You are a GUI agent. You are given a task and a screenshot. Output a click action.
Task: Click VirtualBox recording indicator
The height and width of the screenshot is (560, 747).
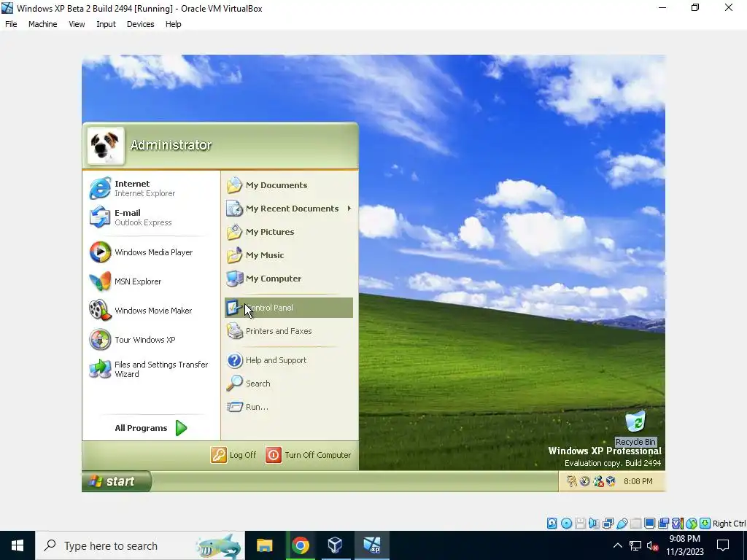[x=663, y=524]
